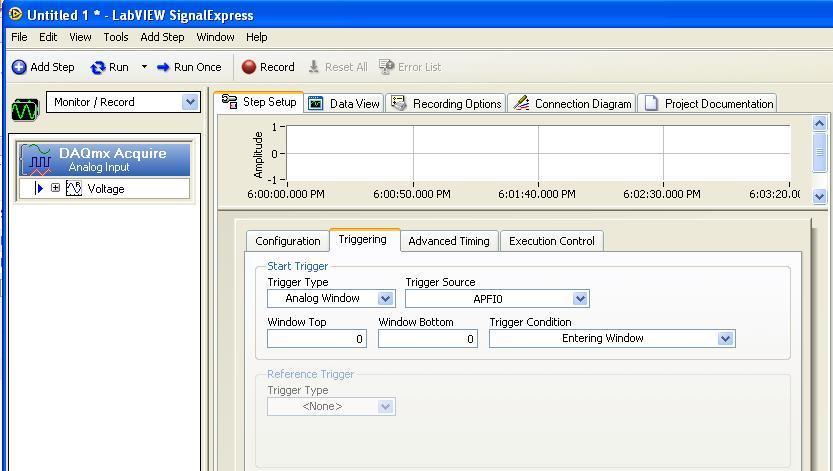
Task: Open the Tools menu
Action: [116, 37]
